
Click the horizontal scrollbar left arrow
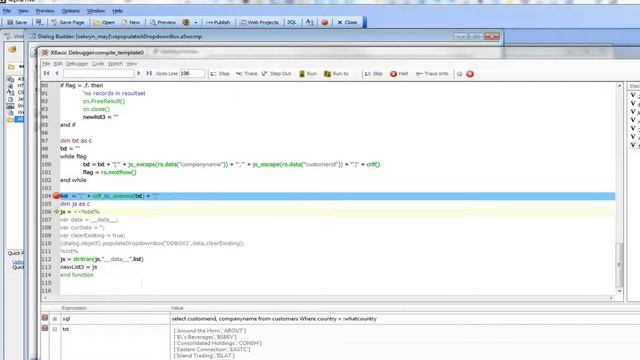pos(44,298)
